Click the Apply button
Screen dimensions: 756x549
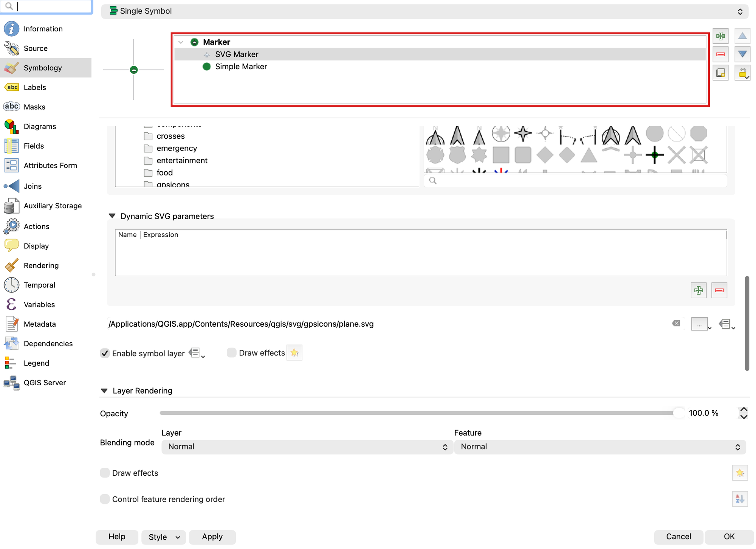[x=212, y=537]
